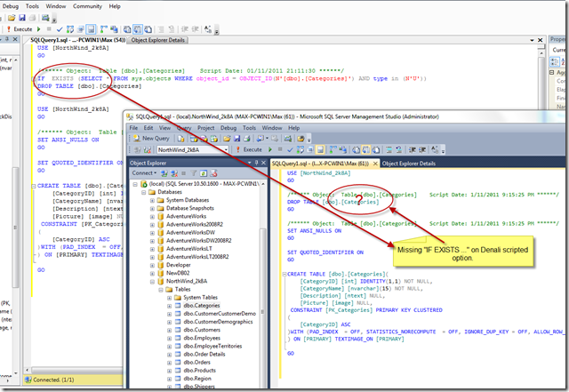Screen dimensions: 569x392
Task: Select Results to Grid in front window
Action: tap(365, 149)
